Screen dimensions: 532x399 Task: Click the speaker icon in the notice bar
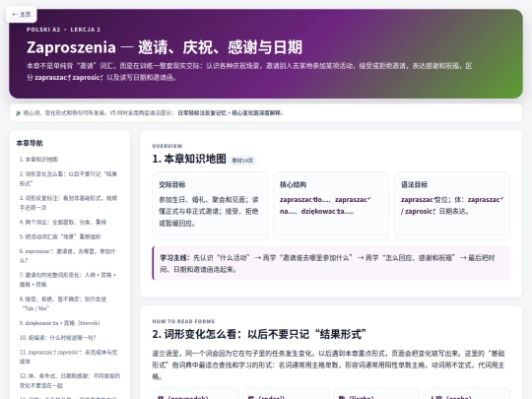19,113
